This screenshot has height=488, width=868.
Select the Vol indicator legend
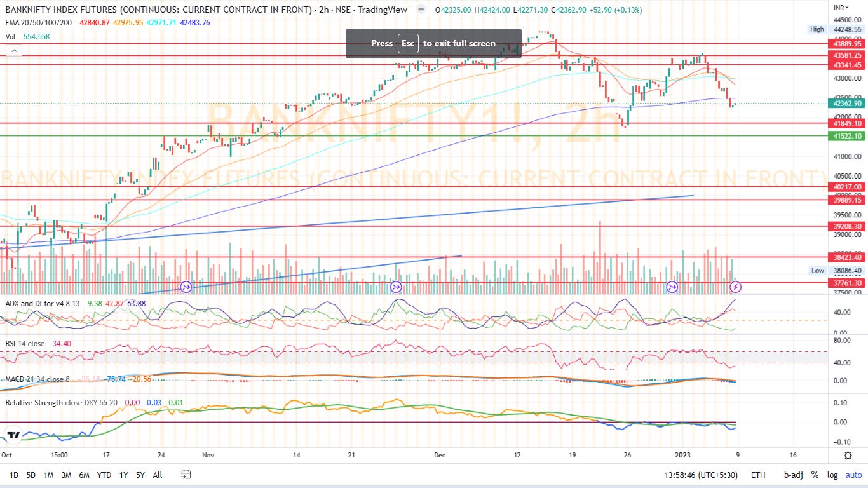10,36
